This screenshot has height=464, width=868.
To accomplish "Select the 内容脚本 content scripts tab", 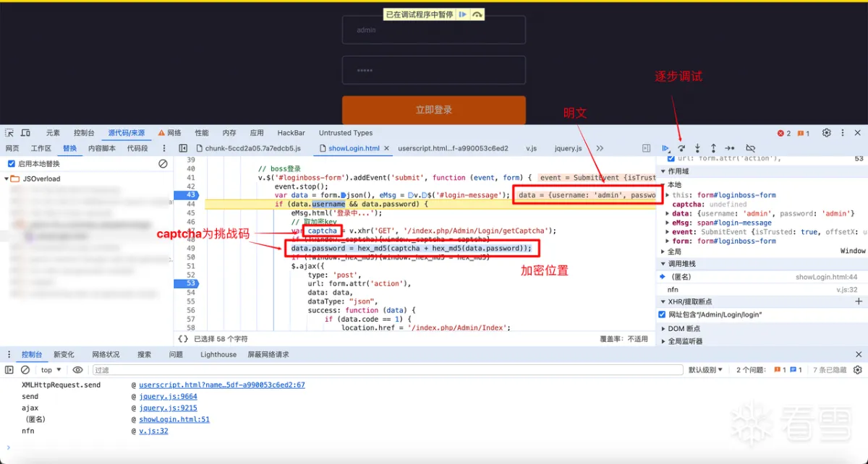I will (102, 148).
